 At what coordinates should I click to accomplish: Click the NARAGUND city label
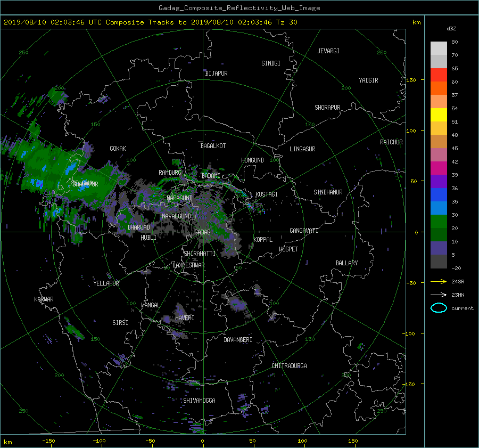click(x=180, y=198)
